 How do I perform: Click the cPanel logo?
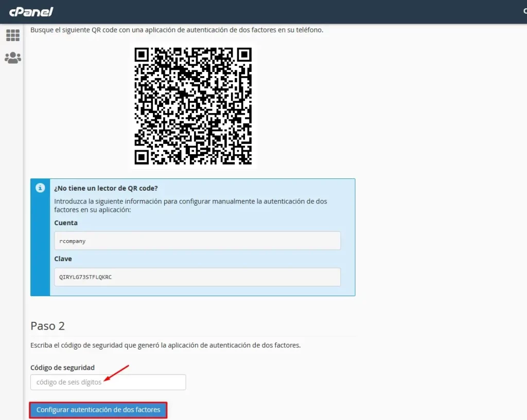[x=31, y=12]
